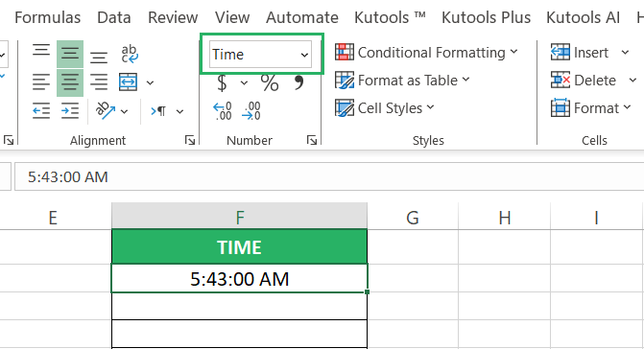Open Format as Table gallery
Screen dimensions: 644x349
[402, 81]
